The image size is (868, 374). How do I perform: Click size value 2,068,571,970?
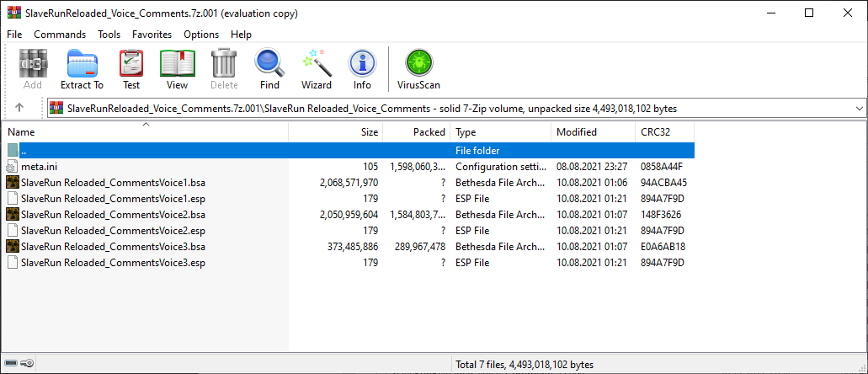[349, 182]
